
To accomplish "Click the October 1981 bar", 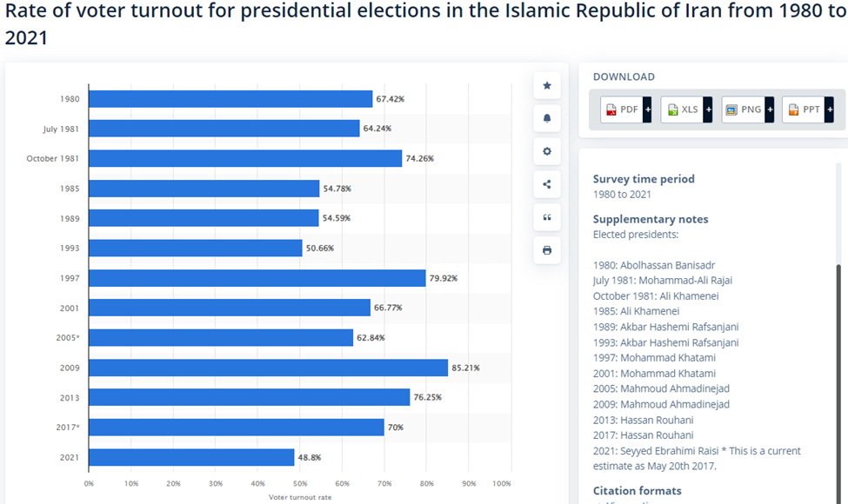I will tap(244, 158).
